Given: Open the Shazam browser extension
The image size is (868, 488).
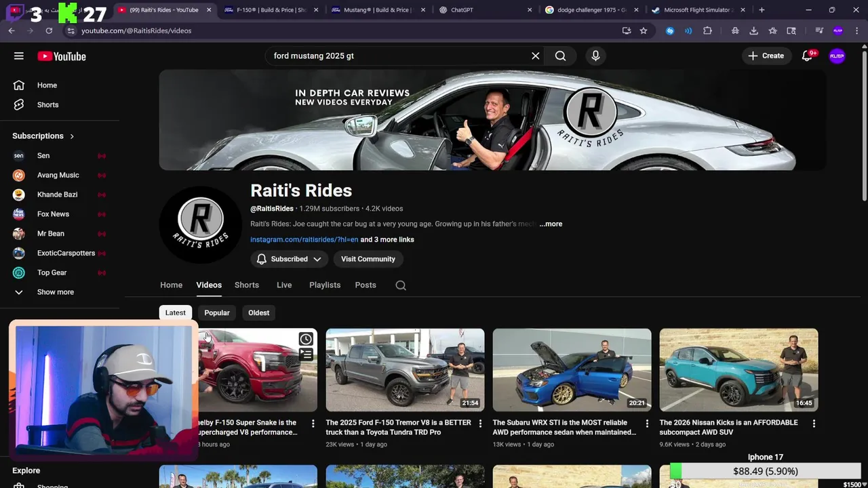Looking at the screenshot, I should (x=670, y=30).
